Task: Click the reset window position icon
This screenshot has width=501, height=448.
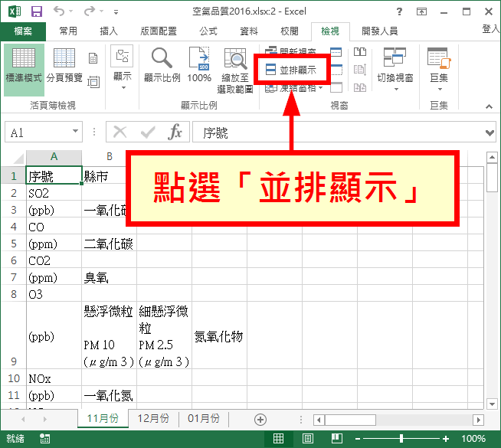Action: [x=360, y=87]
